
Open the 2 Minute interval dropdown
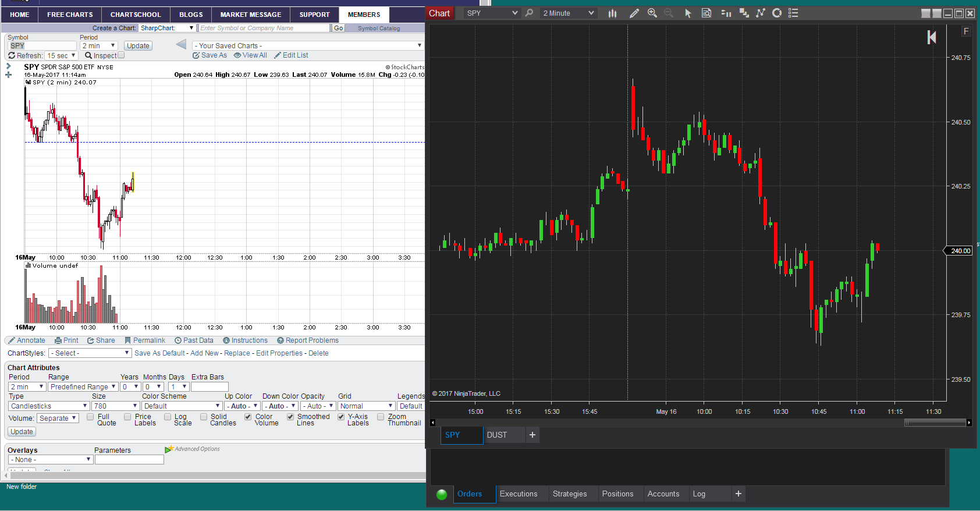coord(569,13)
